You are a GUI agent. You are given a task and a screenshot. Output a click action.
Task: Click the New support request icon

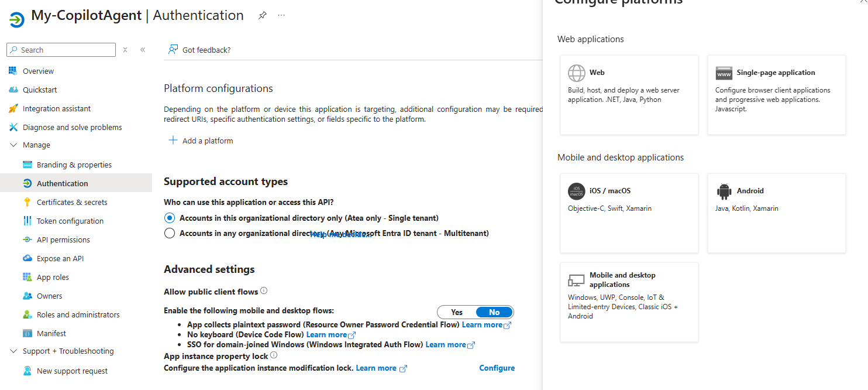(x=27, y=371)
